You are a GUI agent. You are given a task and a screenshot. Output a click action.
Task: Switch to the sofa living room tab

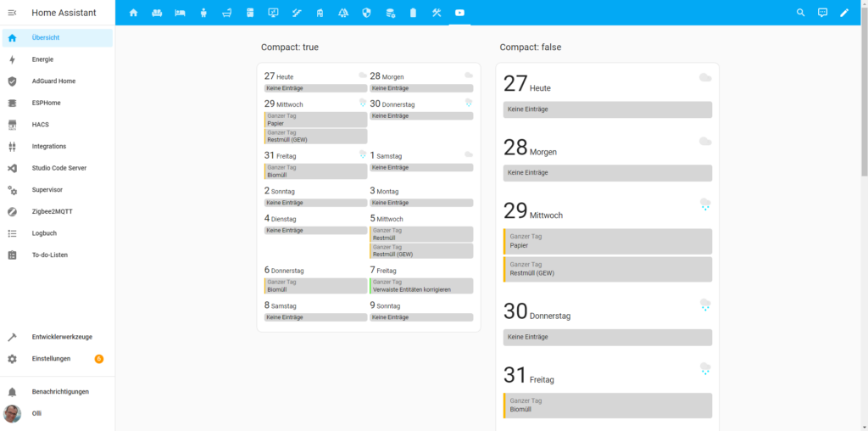click(x=157, y=13)
